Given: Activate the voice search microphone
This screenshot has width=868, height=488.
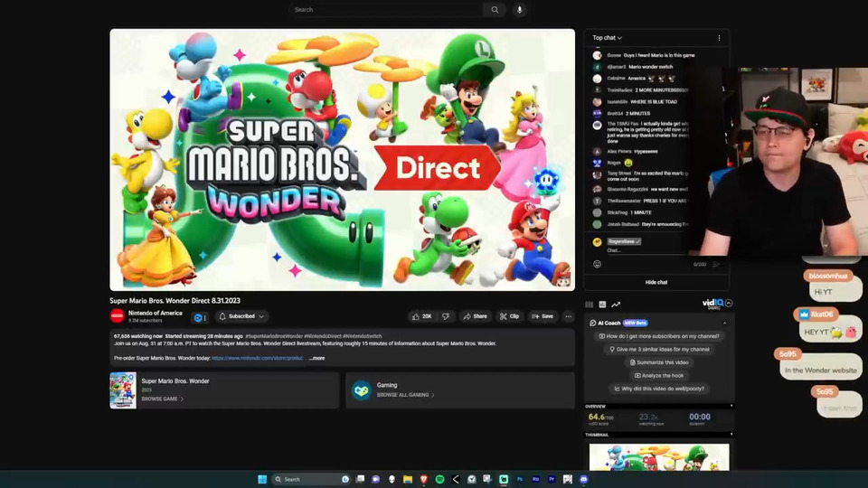Looking at the screenshot, I should tap(519, 9).
